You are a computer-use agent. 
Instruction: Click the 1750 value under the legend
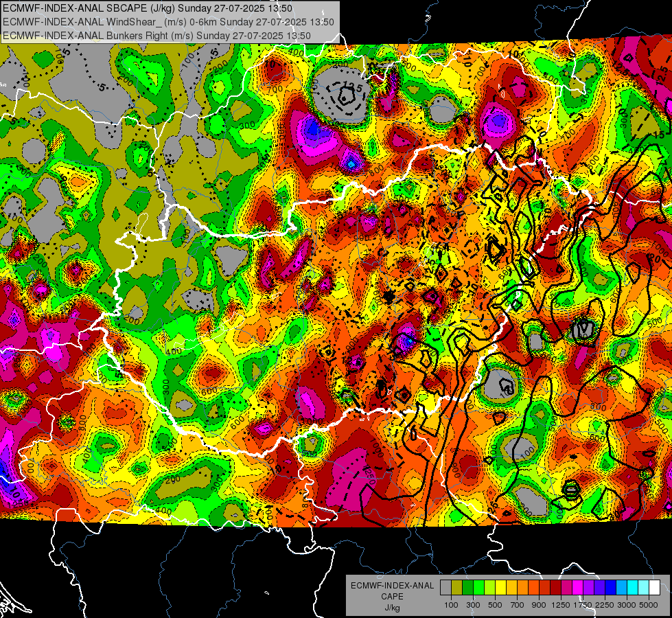point(583,605)
